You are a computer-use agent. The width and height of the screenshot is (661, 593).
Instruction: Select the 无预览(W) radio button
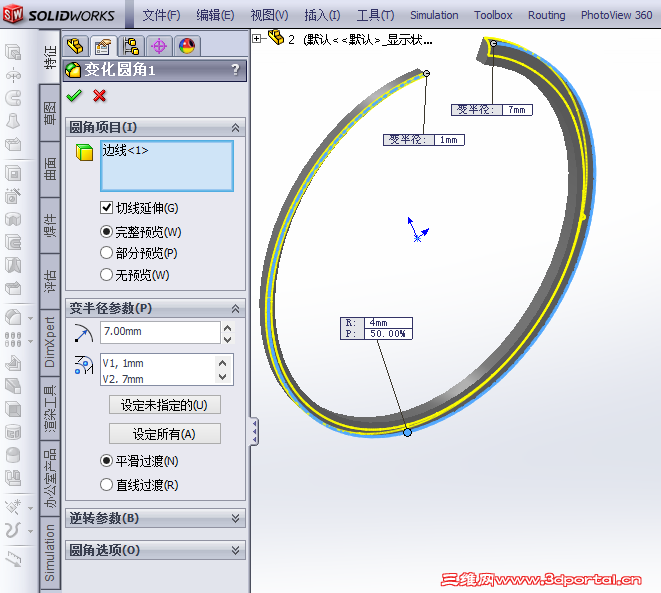coord(107,275)
